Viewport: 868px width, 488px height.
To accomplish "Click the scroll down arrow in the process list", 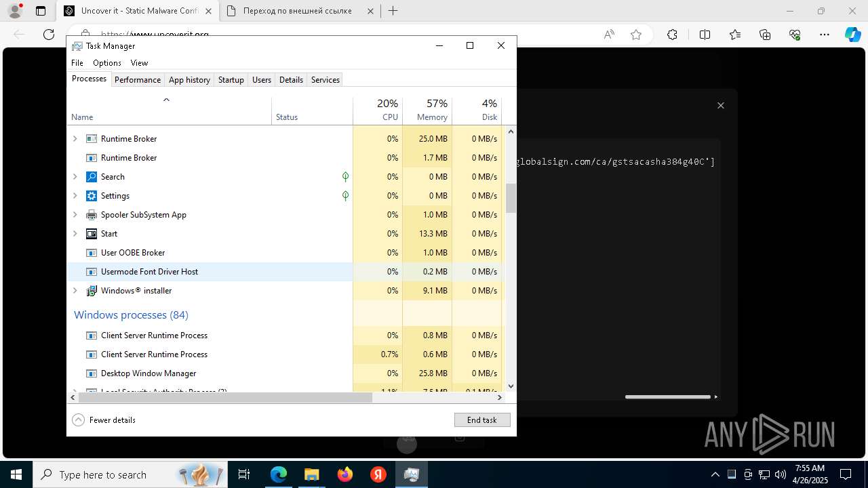I will click(511, 386).
